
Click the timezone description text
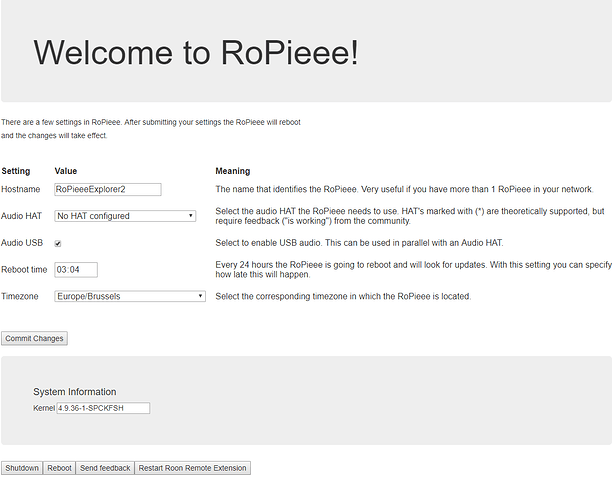[x=343, y=296]
